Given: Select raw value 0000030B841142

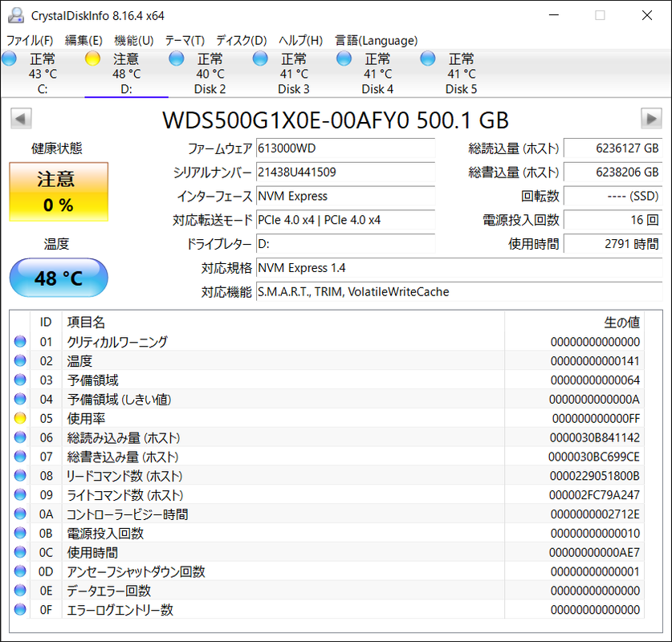Looking at the screenshot, I should (x=594, y=437).
